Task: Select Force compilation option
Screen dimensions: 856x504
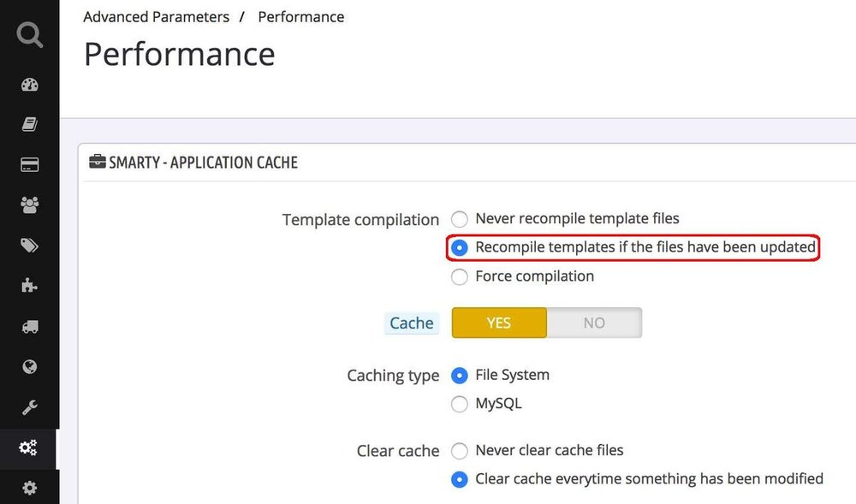Action: (460, 276)
